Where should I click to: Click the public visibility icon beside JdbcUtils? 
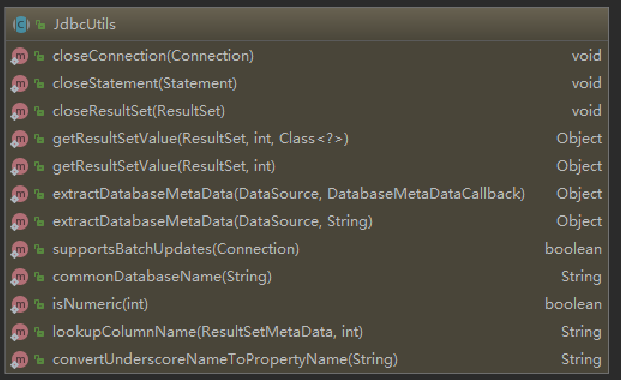pyautogui.click(x=40, y=25)
